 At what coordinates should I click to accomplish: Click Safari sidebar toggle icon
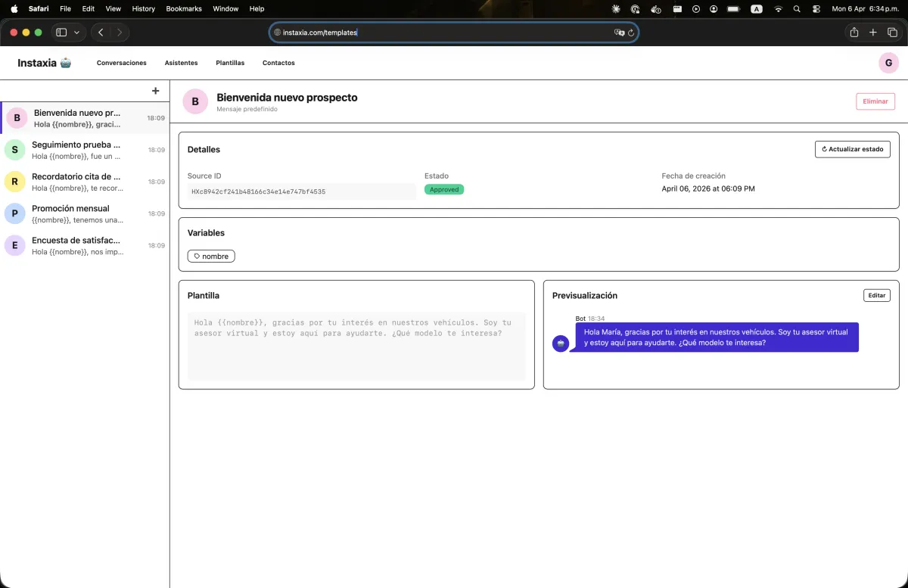[61, 33]
